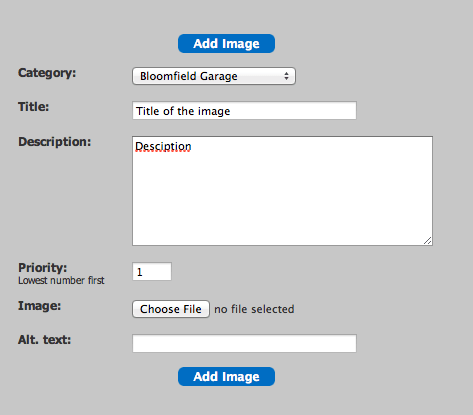Focus the Title text field
Screen dimensions: 473x415
pos(244,111)
